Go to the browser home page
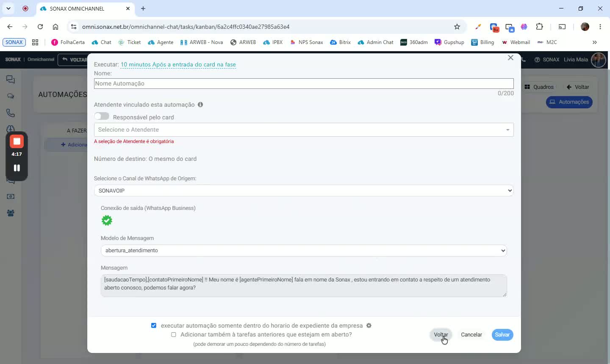The width and height of the screenshot is (610, 364). click(x=55, y=27)
